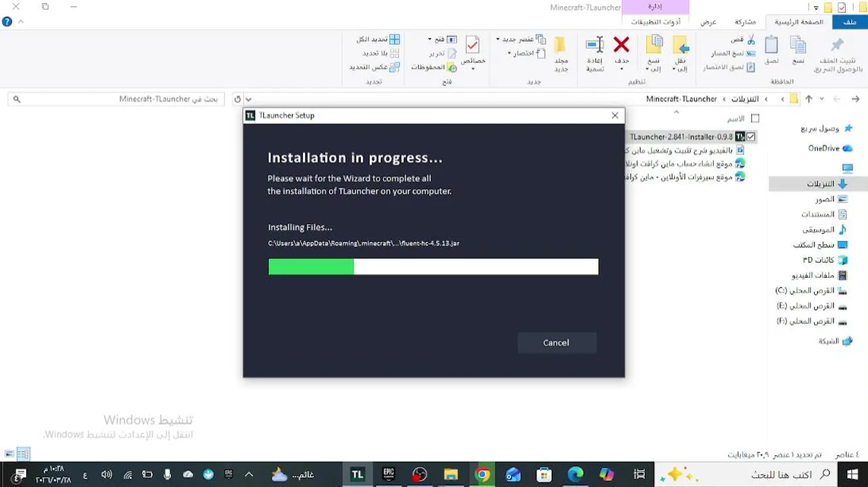Click the TL logo in the setup title bar
Viewport: 868px width, 487px height.
pos(250,116)
